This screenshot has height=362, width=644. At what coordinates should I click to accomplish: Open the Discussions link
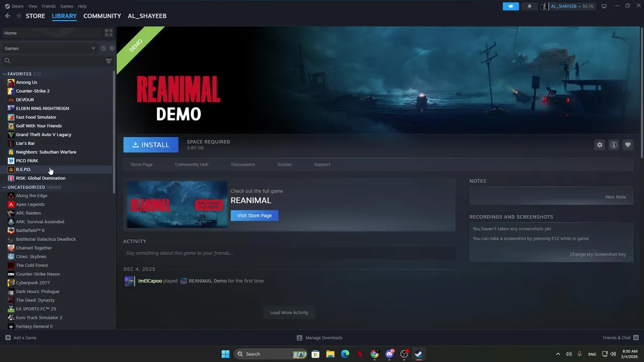[243, 164]
